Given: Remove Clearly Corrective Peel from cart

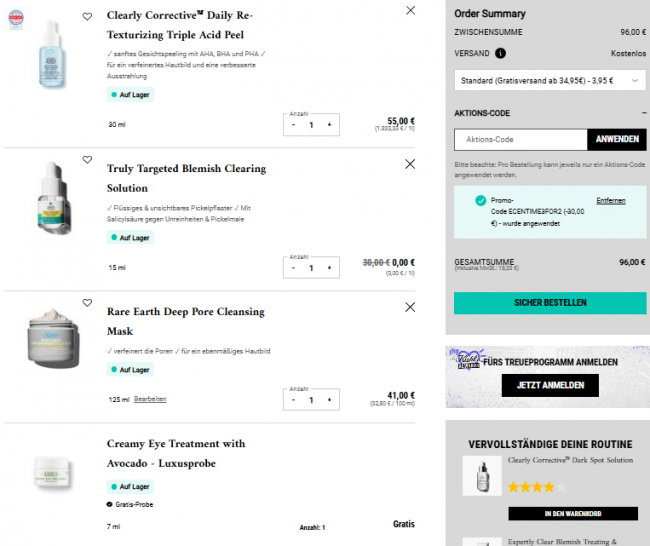Looking at the screenshot, I should (x=410, y=10).
